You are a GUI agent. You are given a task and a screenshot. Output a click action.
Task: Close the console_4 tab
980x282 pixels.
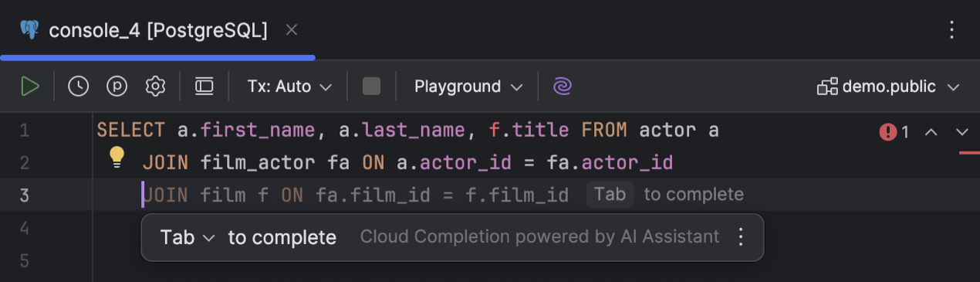click(291, 30)
